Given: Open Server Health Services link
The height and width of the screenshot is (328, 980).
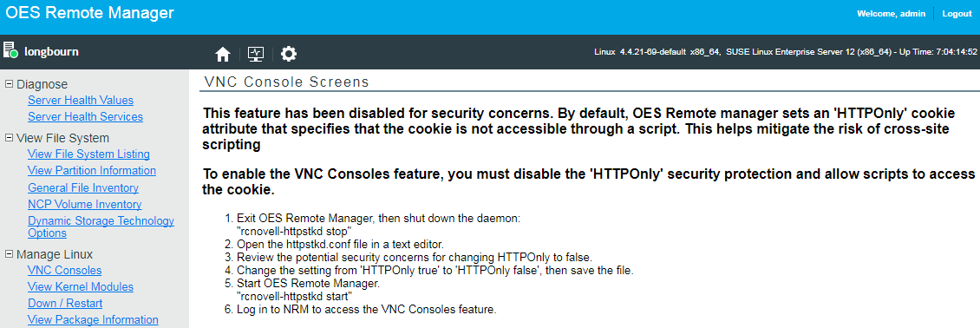Looking at the screenshot, I should point(86,117).
